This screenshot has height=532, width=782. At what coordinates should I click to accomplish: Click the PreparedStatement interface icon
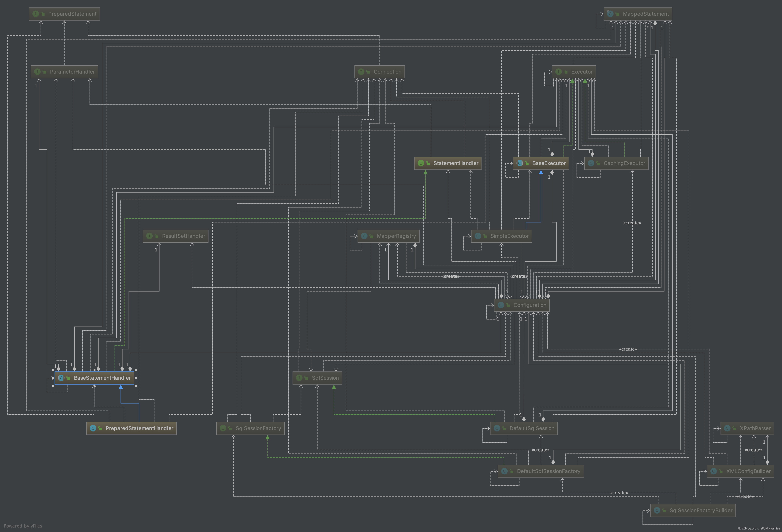[x=36, y=14]
